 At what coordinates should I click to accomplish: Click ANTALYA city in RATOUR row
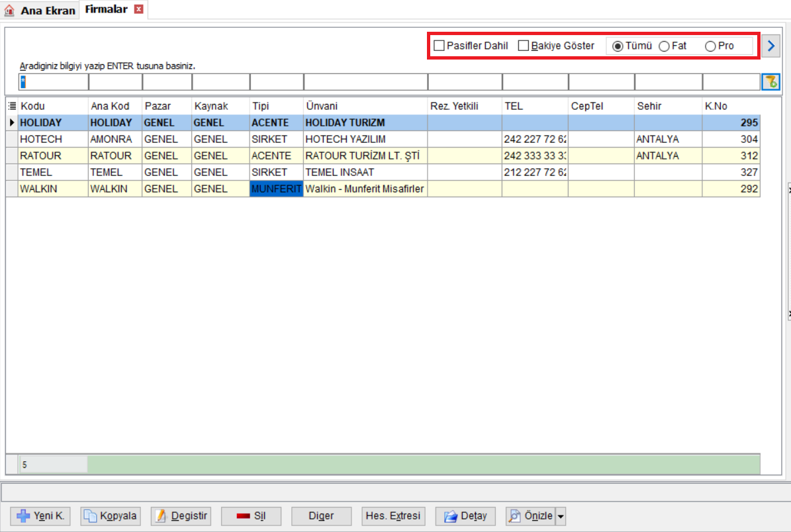668,155
